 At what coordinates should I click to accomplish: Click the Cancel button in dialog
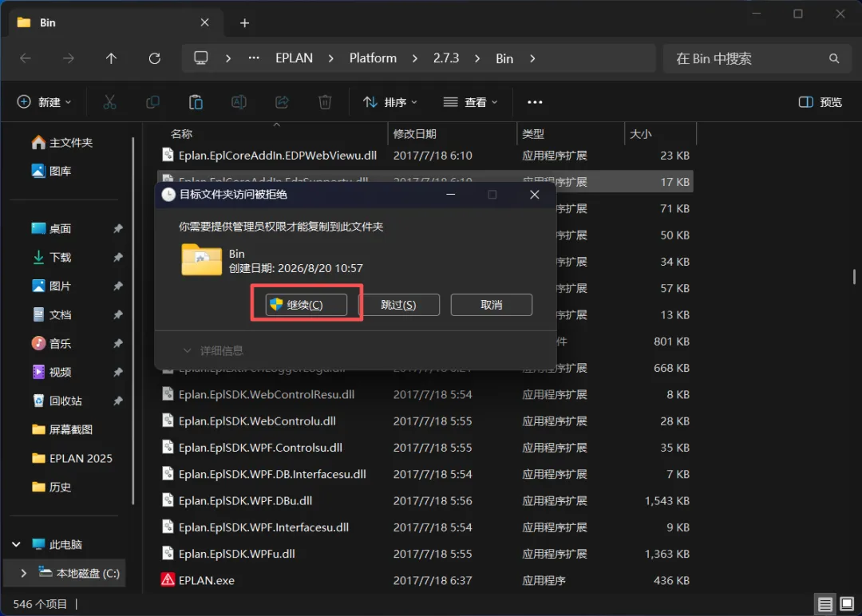click(492, 305)
